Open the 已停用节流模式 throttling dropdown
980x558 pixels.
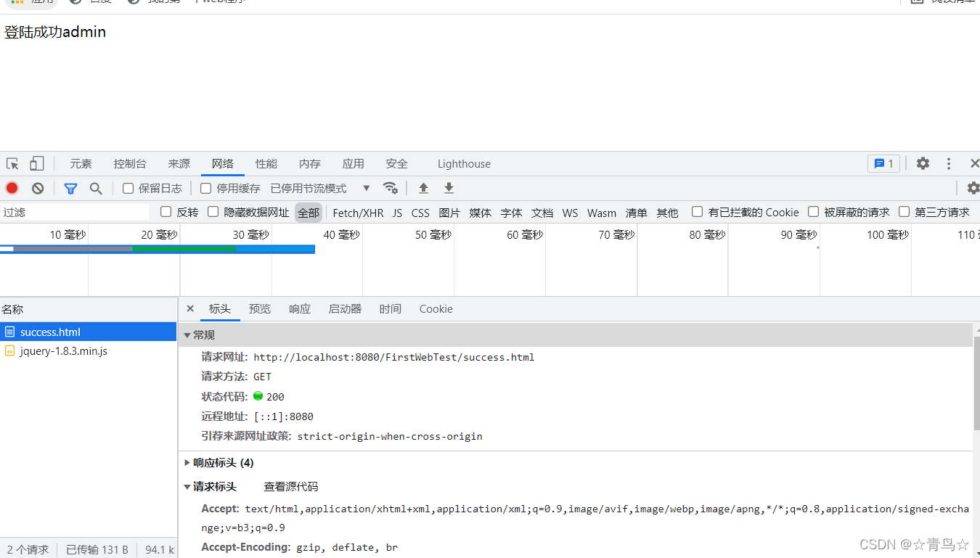tap(321, 188)
